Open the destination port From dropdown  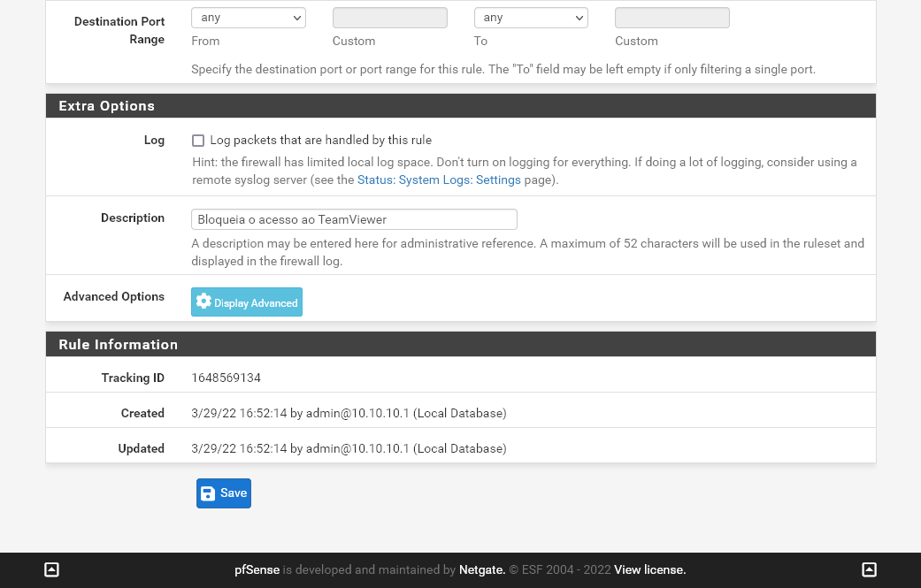coord(248,18)
